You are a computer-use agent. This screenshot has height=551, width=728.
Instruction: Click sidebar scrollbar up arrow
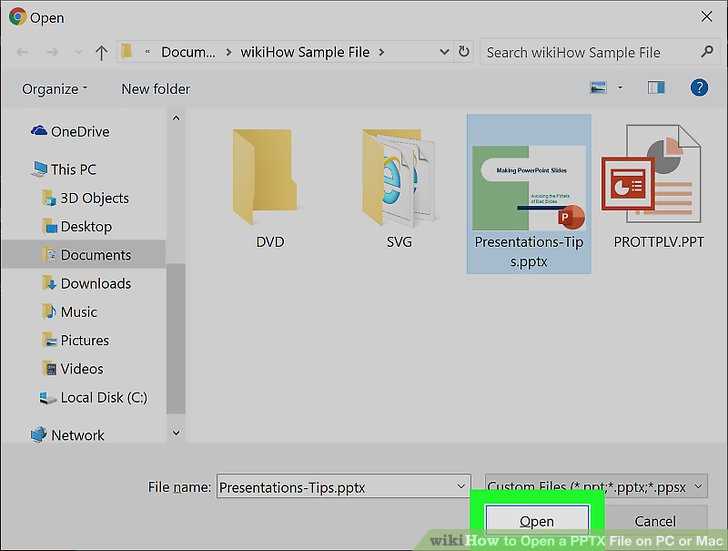pyautogui.click(x=176, y=118)
